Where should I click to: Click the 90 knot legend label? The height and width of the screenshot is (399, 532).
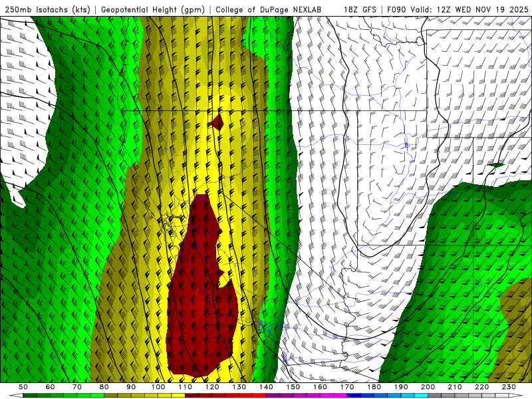point(131,387)
